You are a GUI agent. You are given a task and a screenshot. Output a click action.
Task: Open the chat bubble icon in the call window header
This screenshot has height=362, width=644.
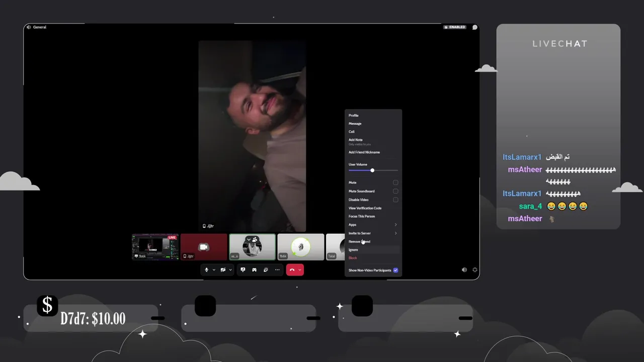474,27
